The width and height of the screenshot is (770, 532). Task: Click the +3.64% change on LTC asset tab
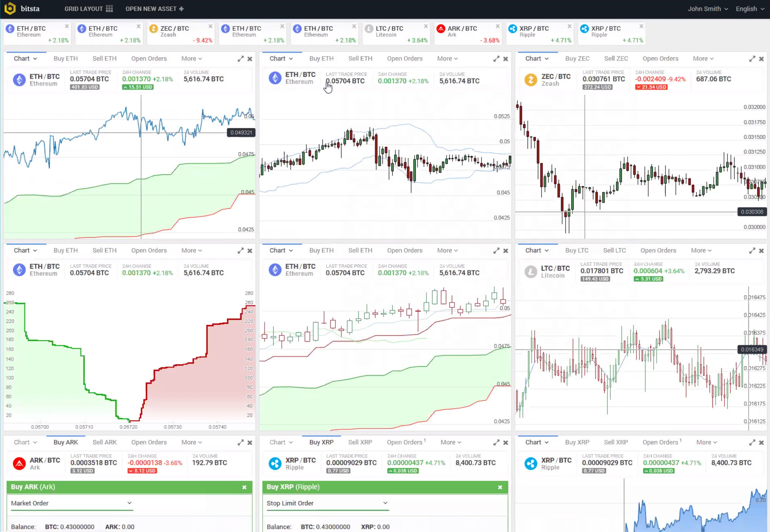417,40
